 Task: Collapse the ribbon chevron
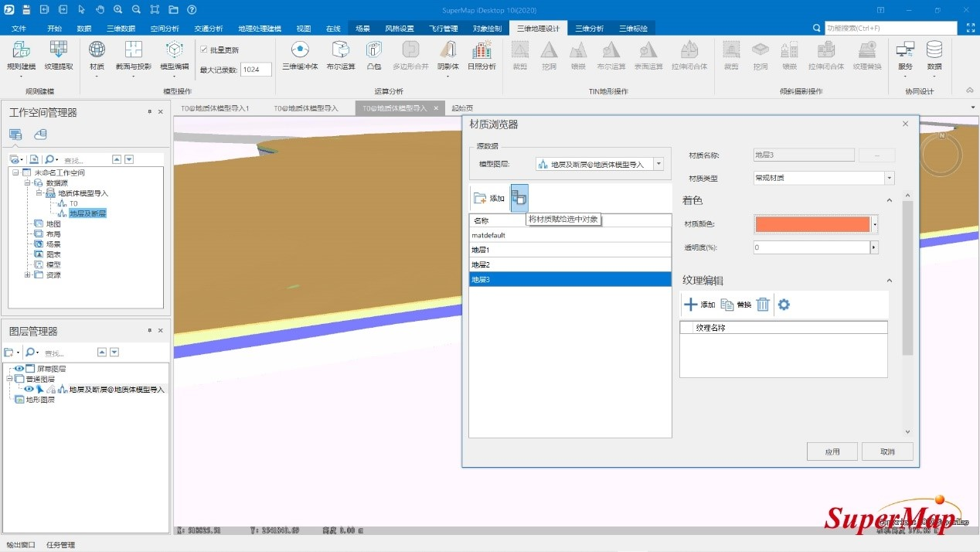971,90
